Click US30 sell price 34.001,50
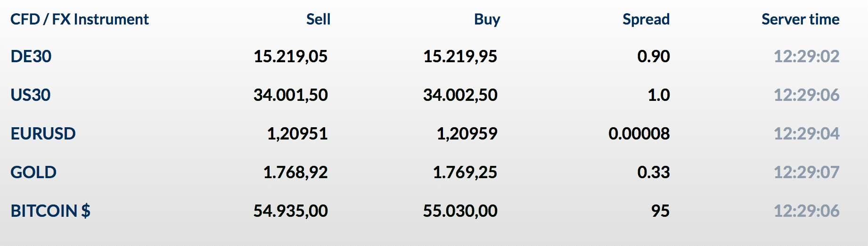 click(x=290, y=95)
